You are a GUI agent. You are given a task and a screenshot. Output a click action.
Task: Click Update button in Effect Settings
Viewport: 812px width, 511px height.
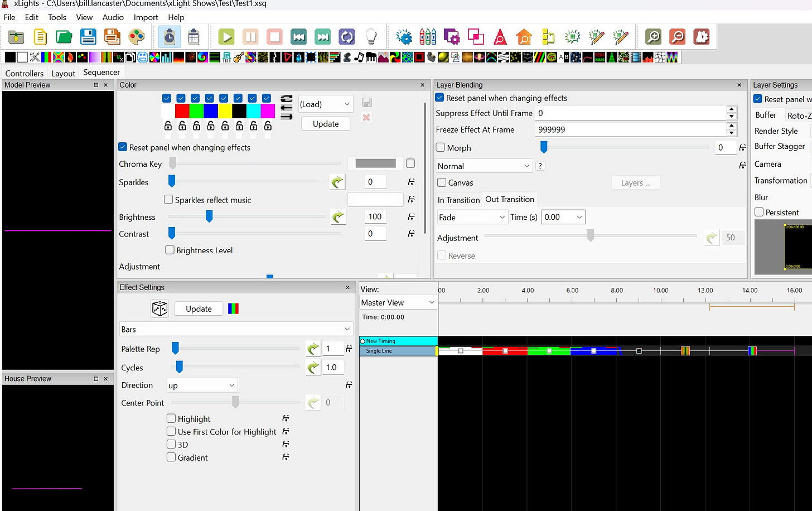coord(199,308)
